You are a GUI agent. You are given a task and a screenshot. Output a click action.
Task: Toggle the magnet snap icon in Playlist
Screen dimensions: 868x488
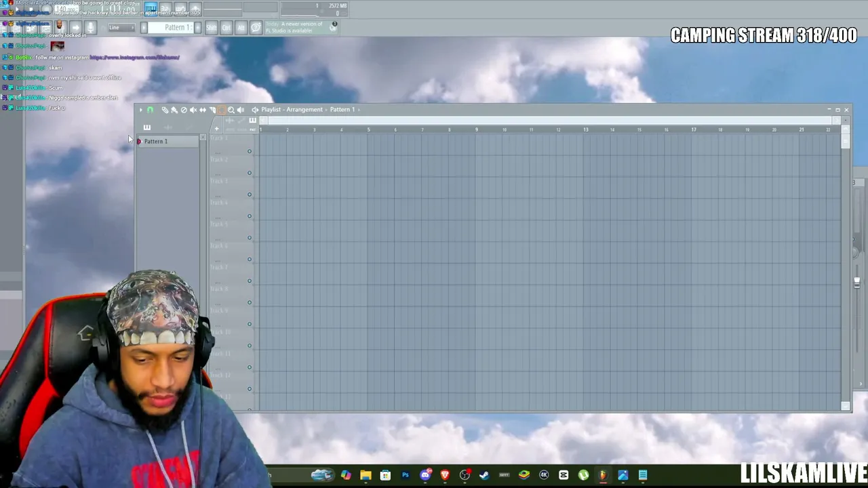pos(150,110)
